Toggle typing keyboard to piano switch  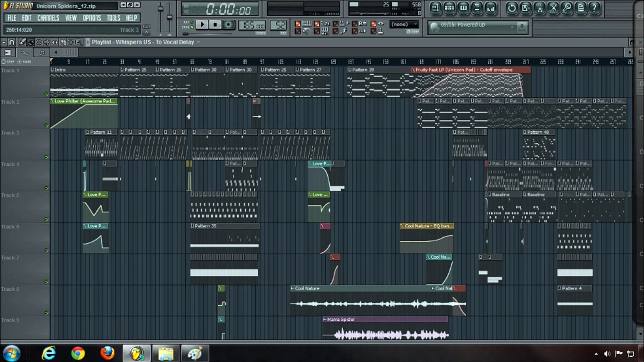click(x=298, y=24)
